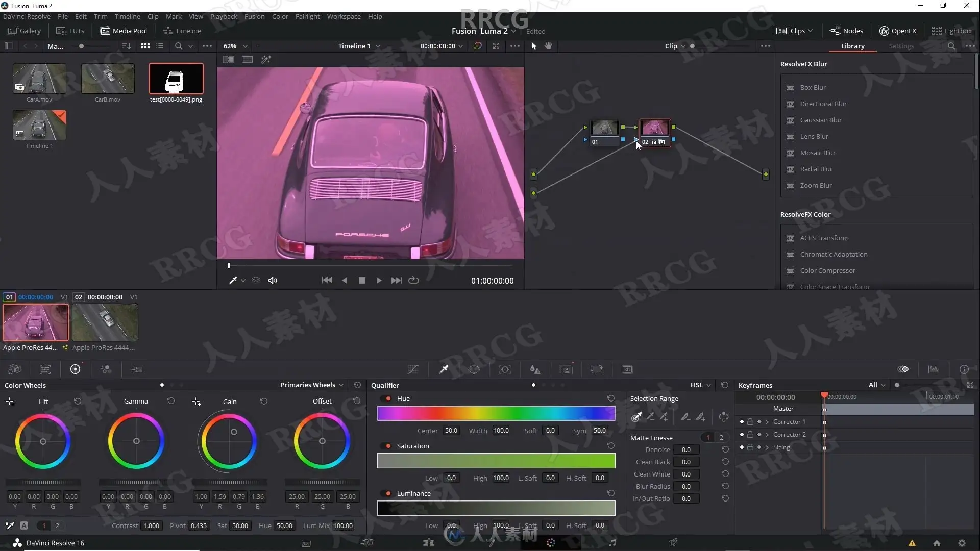Toggle the highlight wand in viewer
The width and height of the screenshot is (980, 551).
(x=266, y=59)
